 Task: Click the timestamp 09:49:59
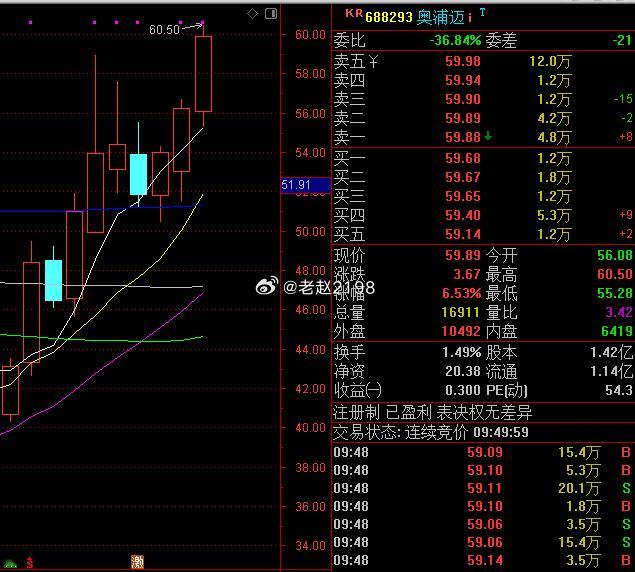coord(501,433)
